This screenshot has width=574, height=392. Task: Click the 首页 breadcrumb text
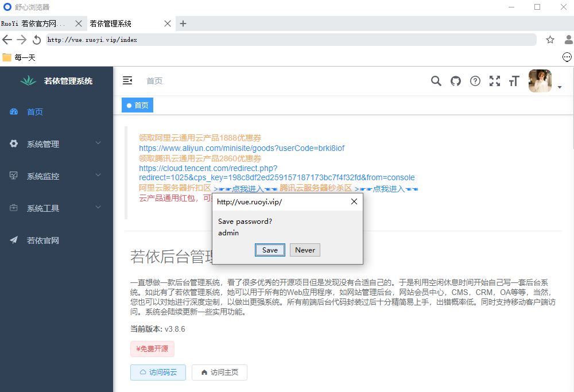coord(154,81)
